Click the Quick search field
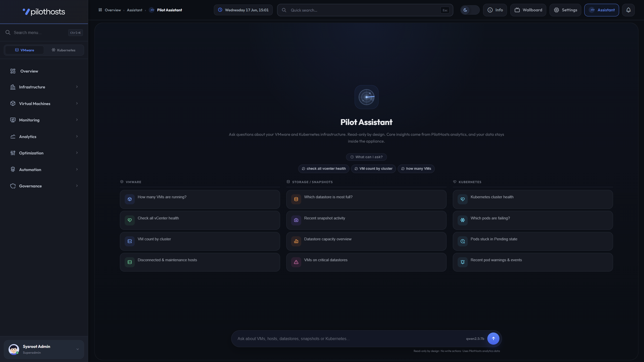Screen dimensions: 644x362 (365, 10)
